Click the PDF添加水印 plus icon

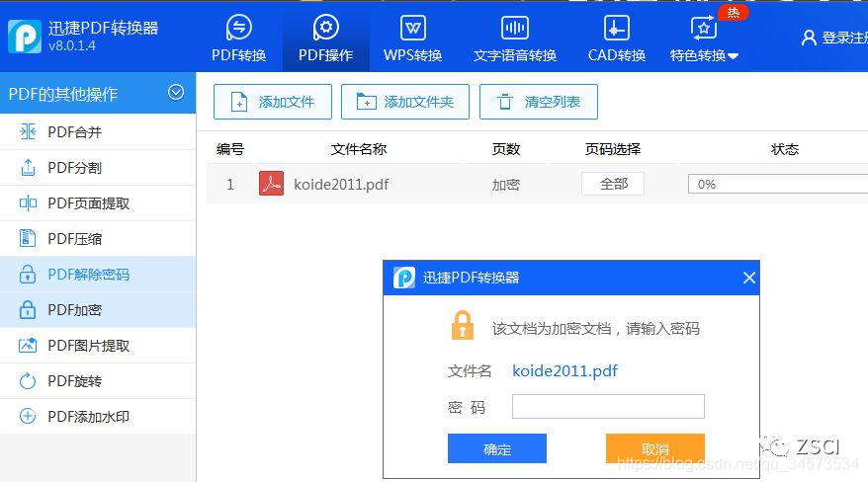[x=28, y=416]
